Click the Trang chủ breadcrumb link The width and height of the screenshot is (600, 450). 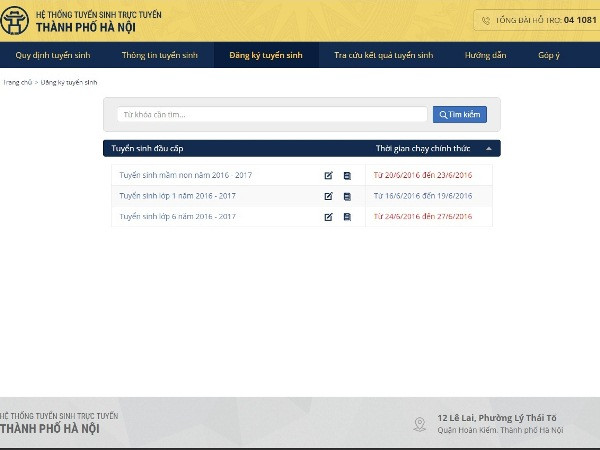[17, 82]
